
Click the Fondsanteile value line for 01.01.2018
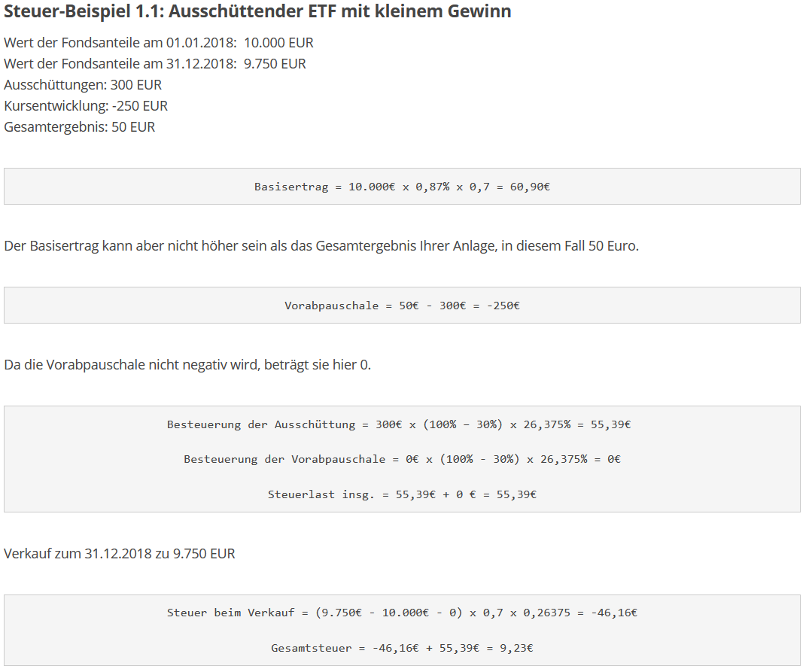(x=158, y=42)
